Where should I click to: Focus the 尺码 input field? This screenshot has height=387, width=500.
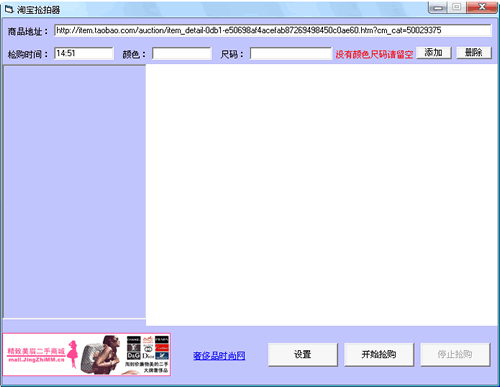click(291, 53)
